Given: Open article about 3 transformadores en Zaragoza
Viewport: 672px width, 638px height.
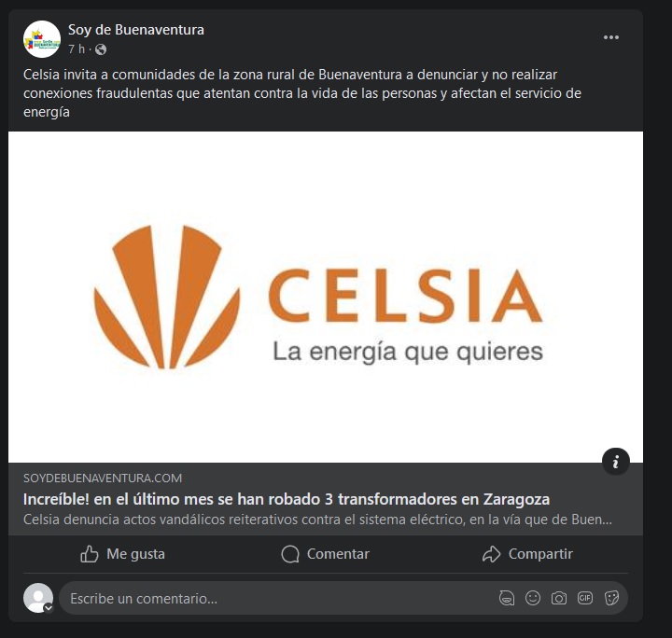Looking at the screenshot, I should click(x=287, y=499).
